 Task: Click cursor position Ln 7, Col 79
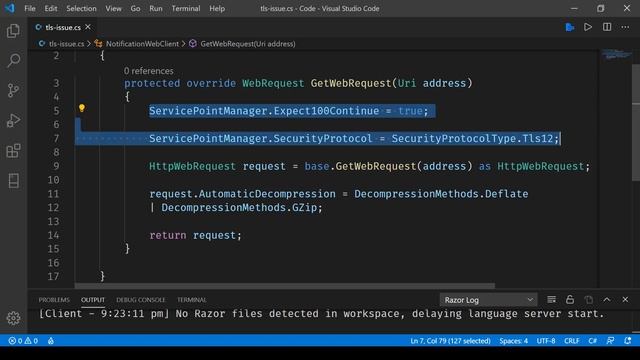pos(450,341)
